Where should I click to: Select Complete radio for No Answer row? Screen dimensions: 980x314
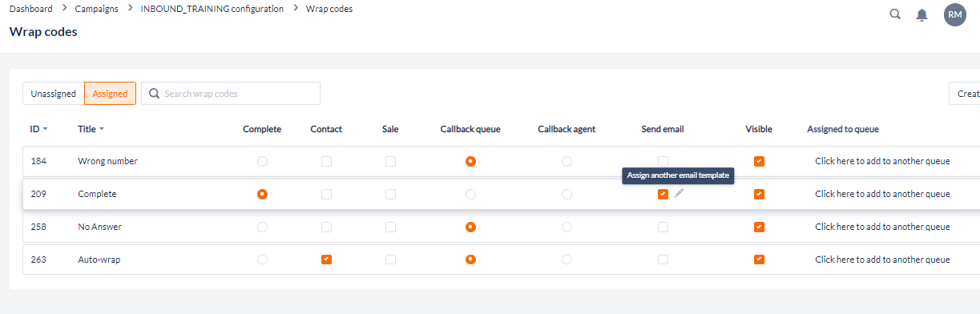tap(262, 227)
